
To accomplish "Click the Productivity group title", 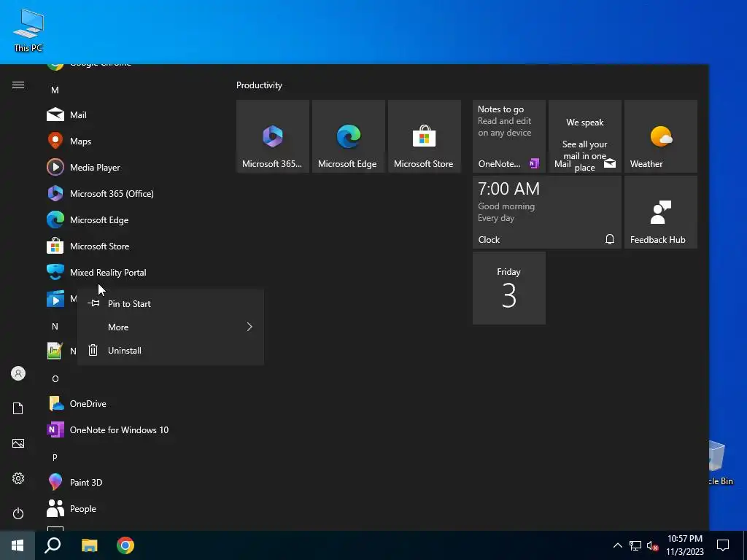I will click(259, 85).
